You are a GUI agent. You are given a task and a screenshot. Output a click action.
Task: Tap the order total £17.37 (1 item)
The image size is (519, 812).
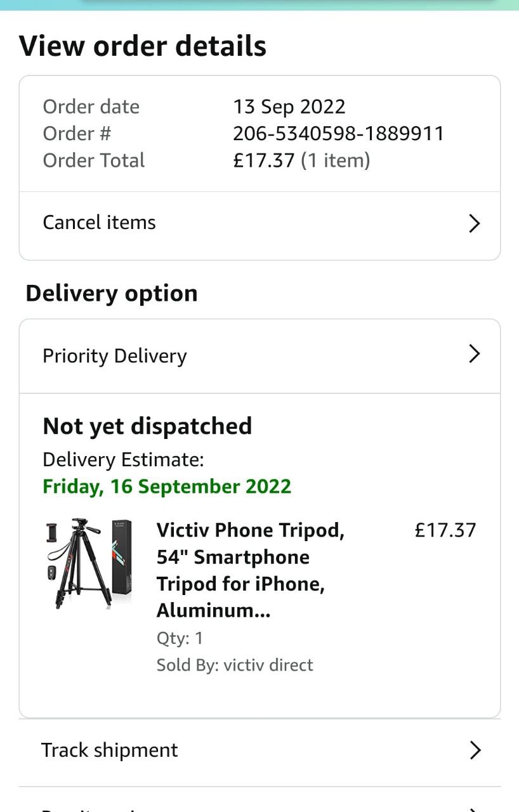(301, 160)
